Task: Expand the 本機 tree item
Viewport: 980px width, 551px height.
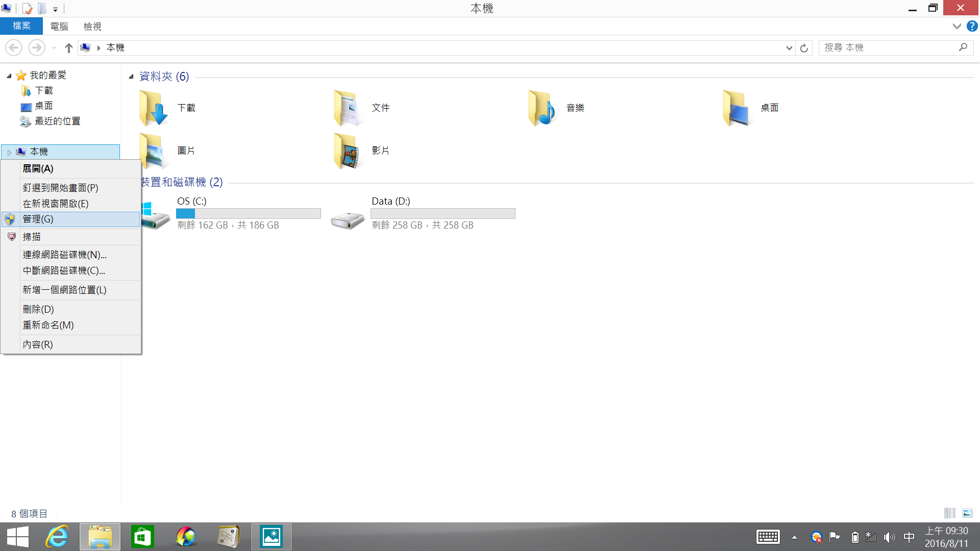Action: click(x=9, y=151)
